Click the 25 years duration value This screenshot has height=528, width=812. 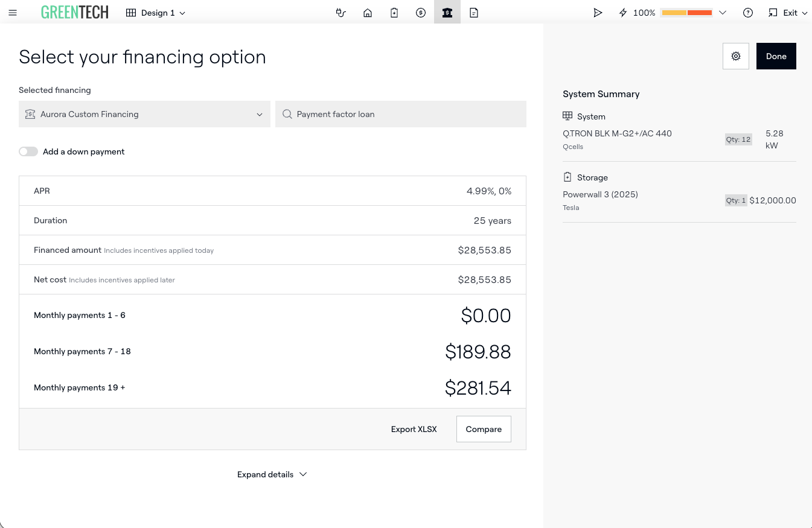(x=493, y=220)
